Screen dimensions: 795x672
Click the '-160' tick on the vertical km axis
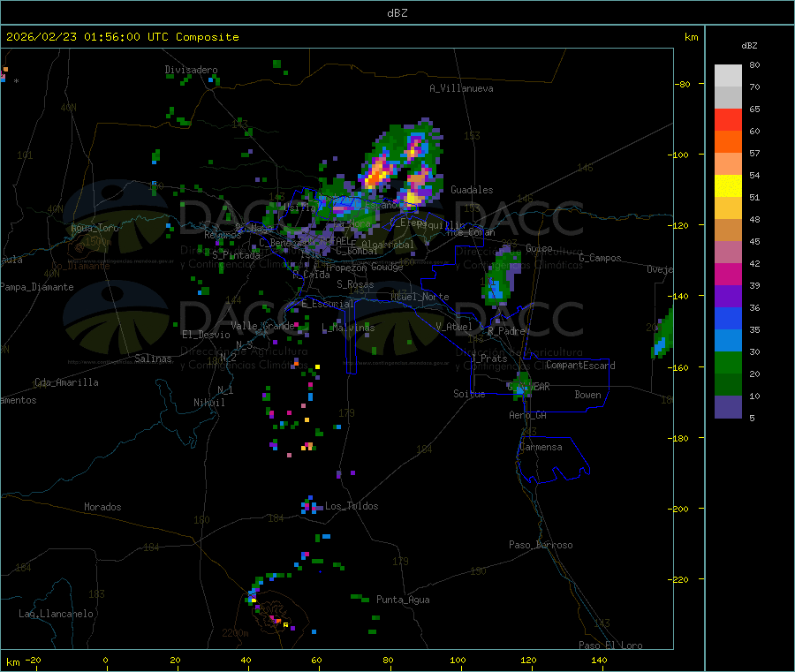[x=679, y=367]
